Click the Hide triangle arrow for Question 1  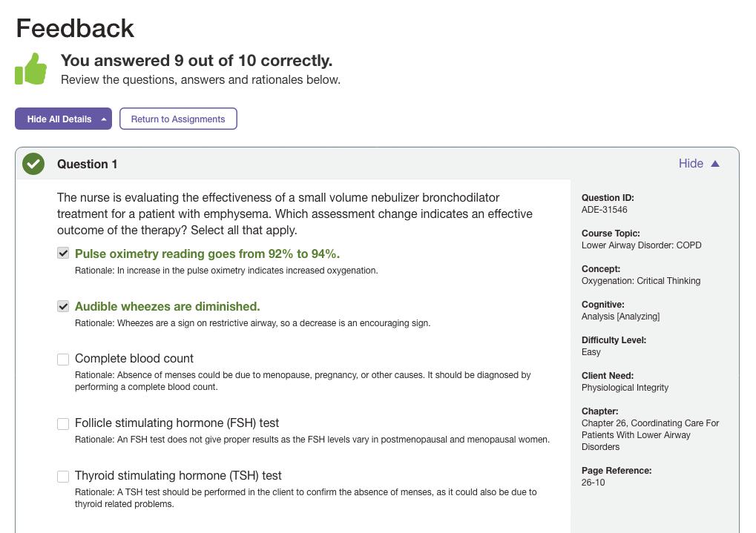pyautogui.click(x=715, y=164)
